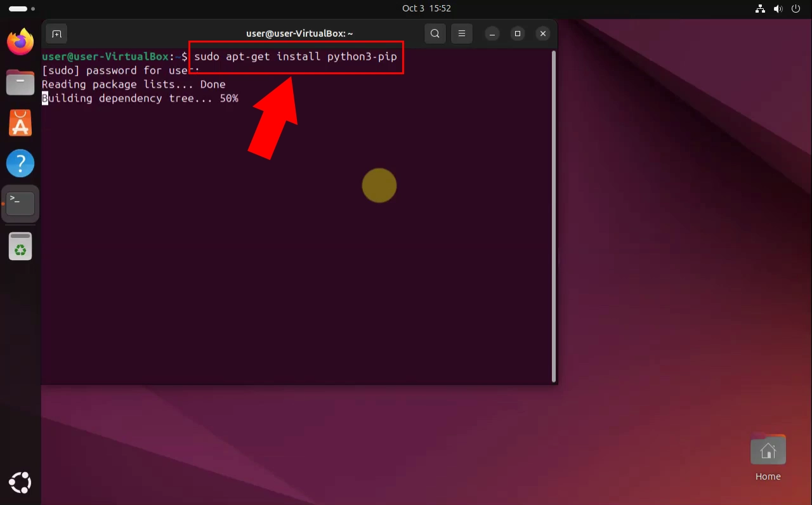This screenshot has width=812, height=505.
Task: Click the volume icon in top bar
Action: (778, 9)
